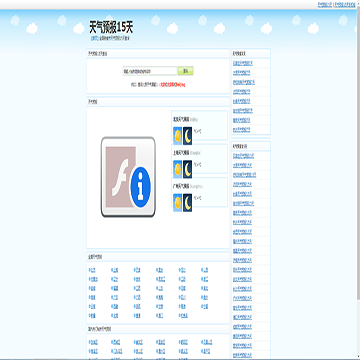The image size is (360, 360).
Task: Click the moon icon for Beijing weather
Action: (188, 136)
